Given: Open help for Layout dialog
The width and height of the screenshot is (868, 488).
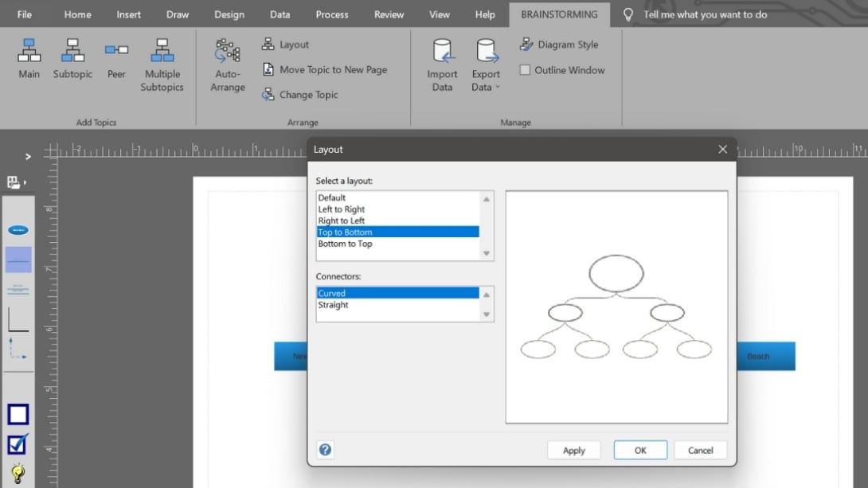Looking at the screenshot, I should (326, 450).
